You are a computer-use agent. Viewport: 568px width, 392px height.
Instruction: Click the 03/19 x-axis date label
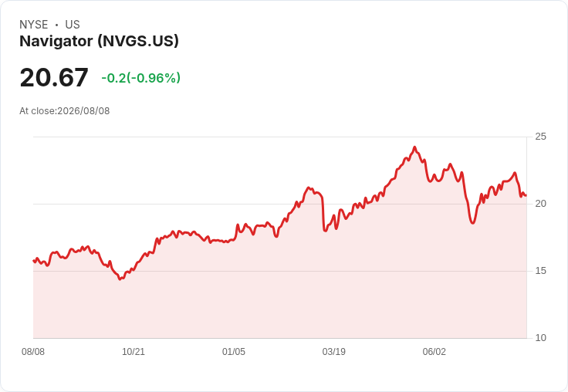pyautogui.click(x=334, y=351)
